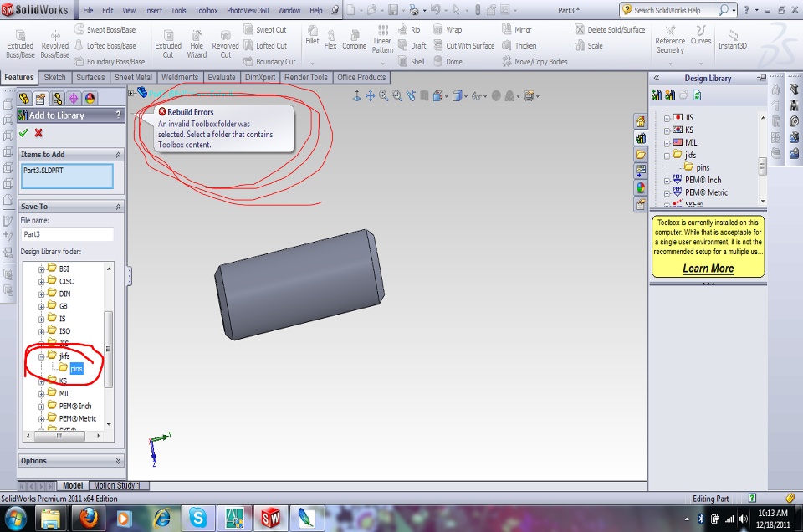Open Firefox from the Windows taskbar
Screen dimensions: 803x532
(x=90, y=517)
